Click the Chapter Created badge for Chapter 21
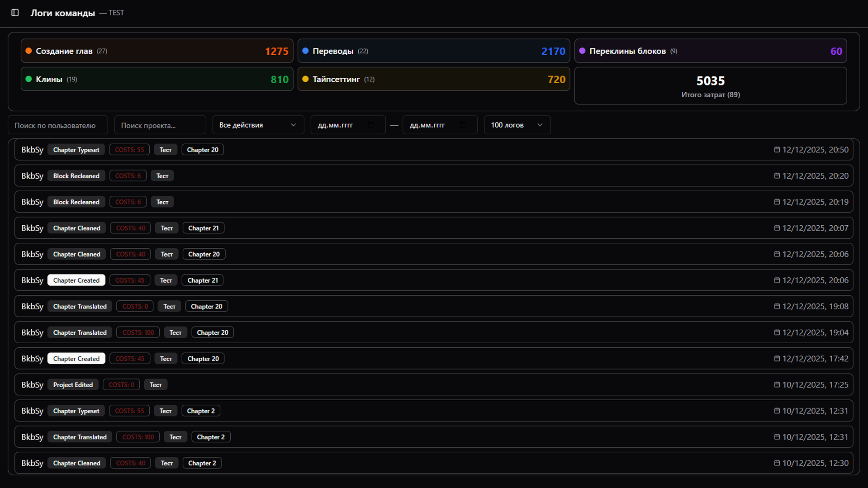Viewport: 868px width, 488px height. click(76, 280)
